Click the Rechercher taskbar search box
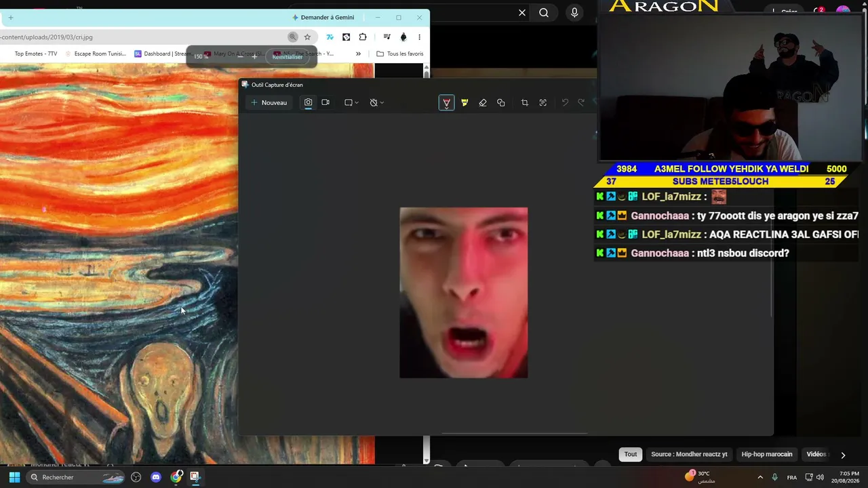Viewport: 868px width, 488px height. (77, 477)
